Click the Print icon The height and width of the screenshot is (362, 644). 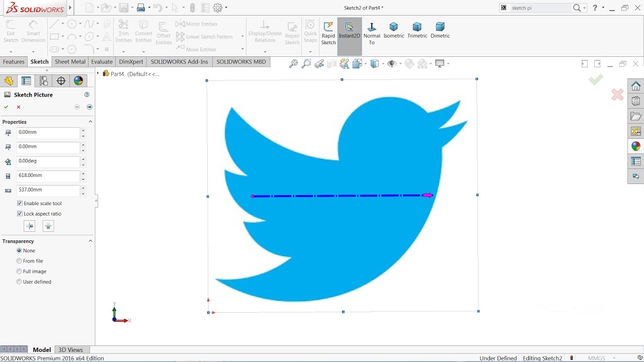[x=141, y=8]
